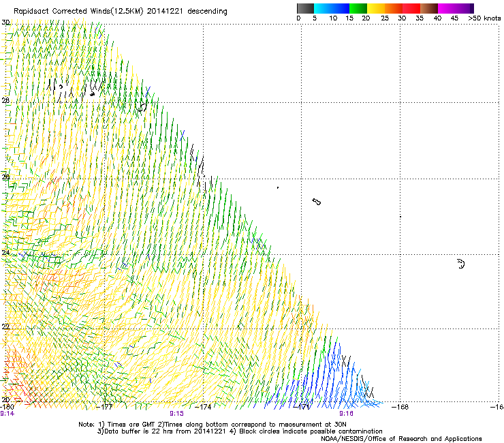
Task: Click the '>50 knots' legend label
Action: [x=484, y=18]
